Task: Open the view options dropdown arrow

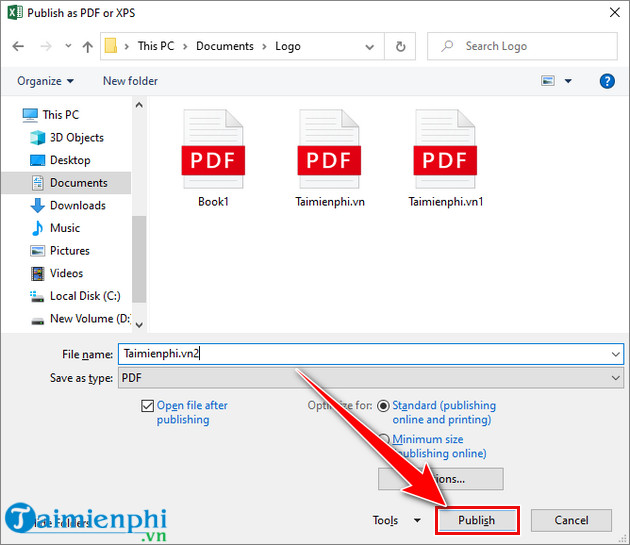Action: point(568,81)
